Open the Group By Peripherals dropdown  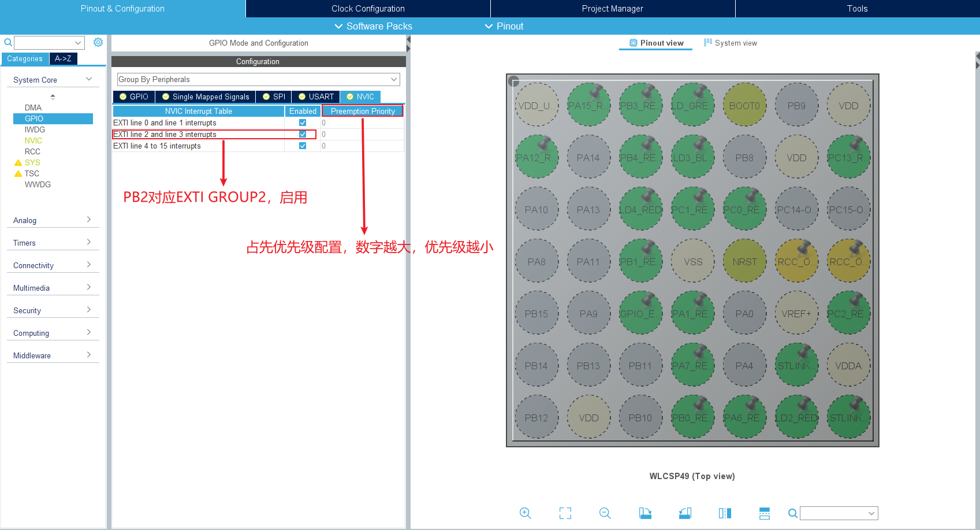[x=258, y=79]
